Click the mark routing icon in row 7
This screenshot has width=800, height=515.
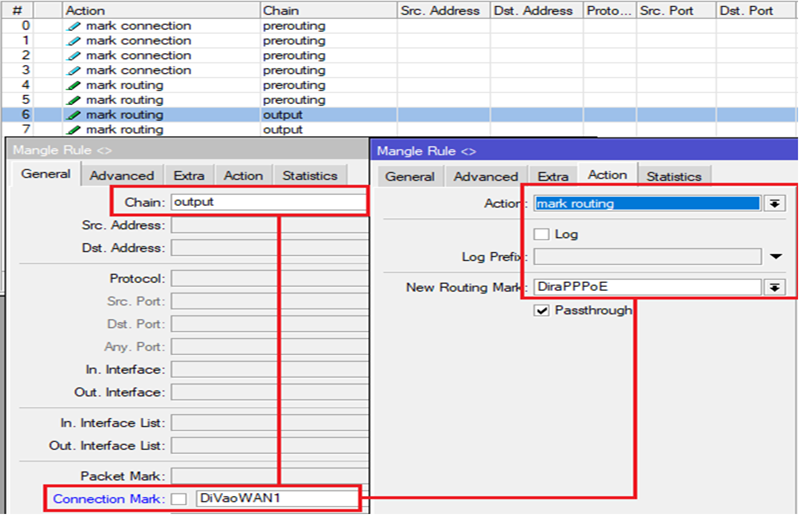pyautogui.click(x=73, y=130)
